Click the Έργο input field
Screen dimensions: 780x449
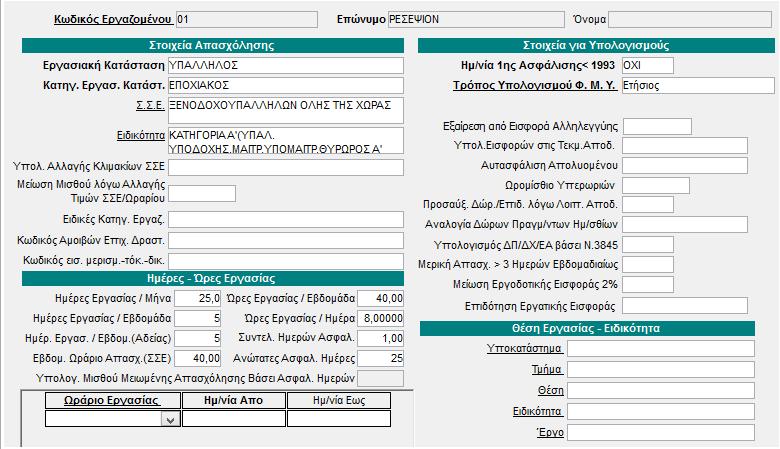click(661, 432)
